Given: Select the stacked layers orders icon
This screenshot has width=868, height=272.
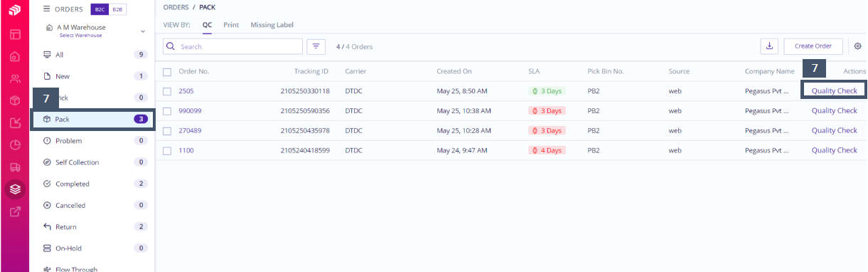Looking at the screenshot, I should tap(15, 189).
